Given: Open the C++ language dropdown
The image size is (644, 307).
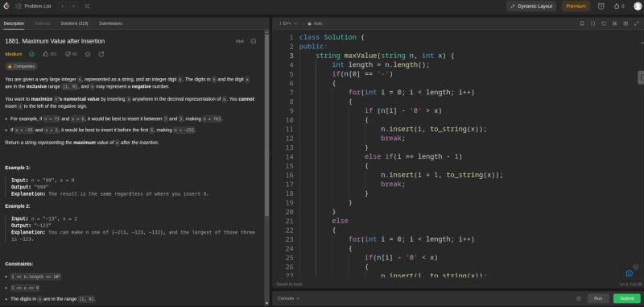Looking at the screenshot, I should tap(288, 23).
